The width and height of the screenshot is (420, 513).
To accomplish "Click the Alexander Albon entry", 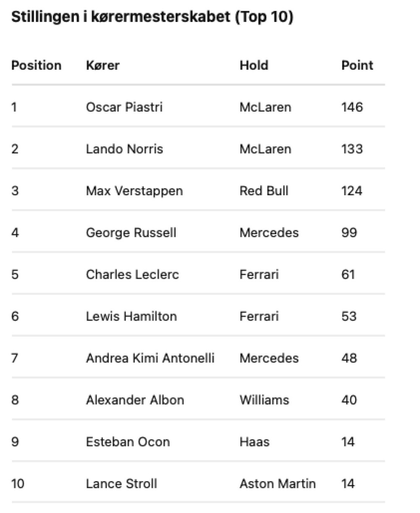I will 135,400.
